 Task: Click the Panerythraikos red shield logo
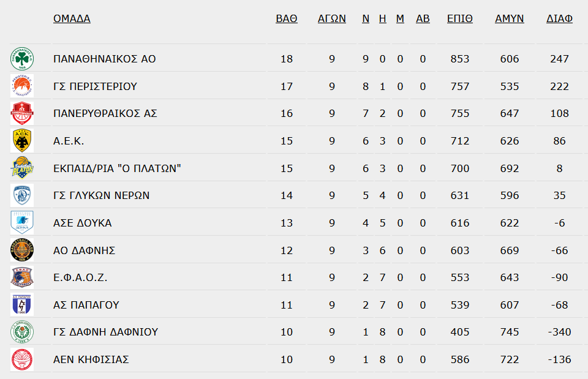[22, 113]
